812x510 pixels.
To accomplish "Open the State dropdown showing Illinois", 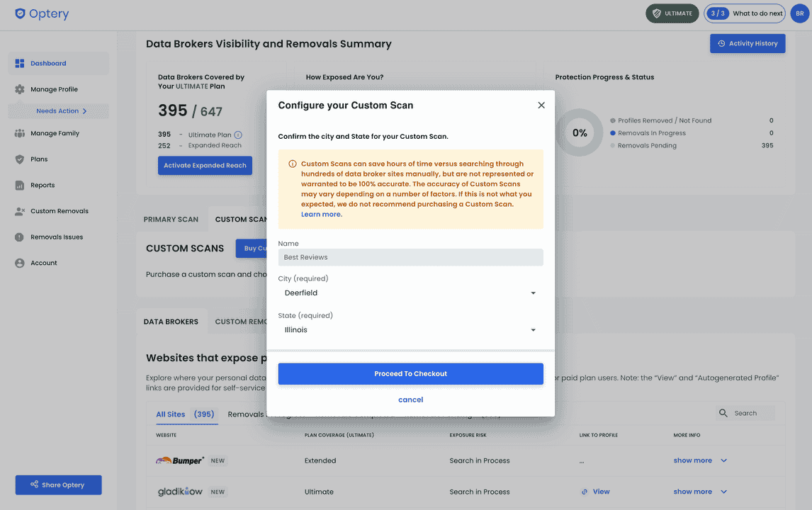I will pyautogui.click(x=410, y=330).
